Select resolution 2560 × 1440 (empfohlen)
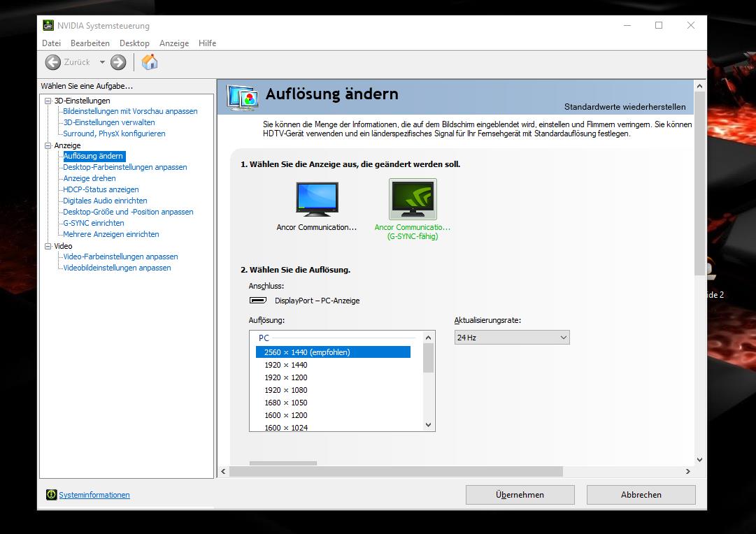The width and height of the screenshot is (756, 534). click(333, 352)
